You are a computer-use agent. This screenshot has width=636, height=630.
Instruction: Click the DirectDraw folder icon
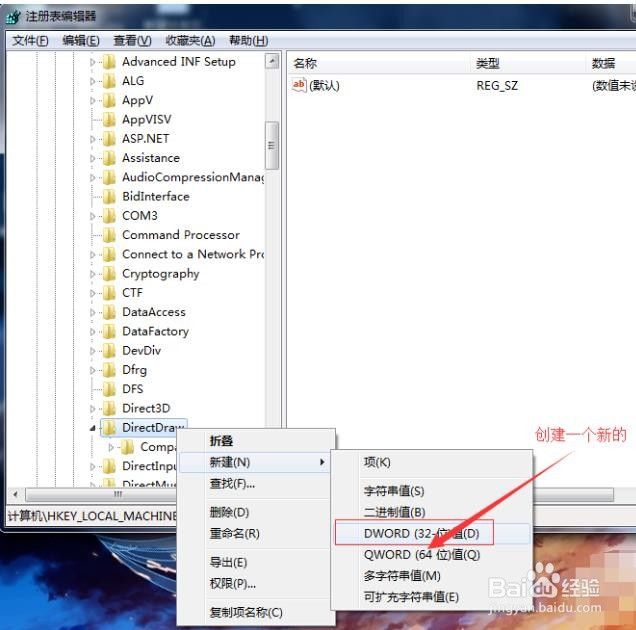pos(109,428)
